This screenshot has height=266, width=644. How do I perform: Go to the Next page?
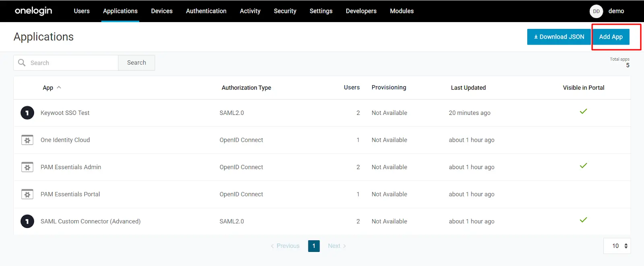pos(337,246)
